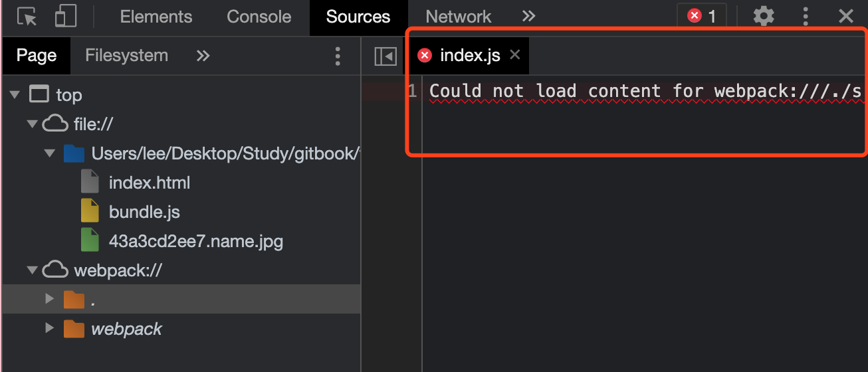Viewport: 868px width, 372px height.
Task: Close the index.js editor tab
Action: [514, 55]
